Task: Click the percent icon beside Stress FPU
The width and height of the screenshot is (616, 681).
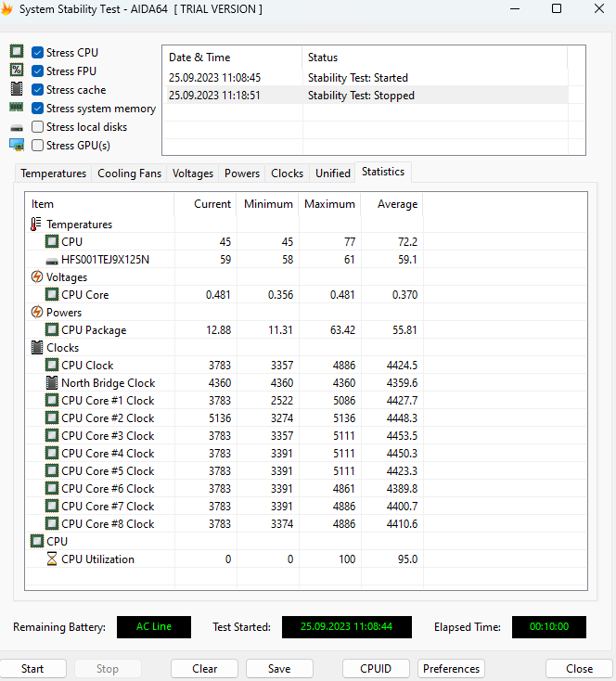Action: pos(17,70)
